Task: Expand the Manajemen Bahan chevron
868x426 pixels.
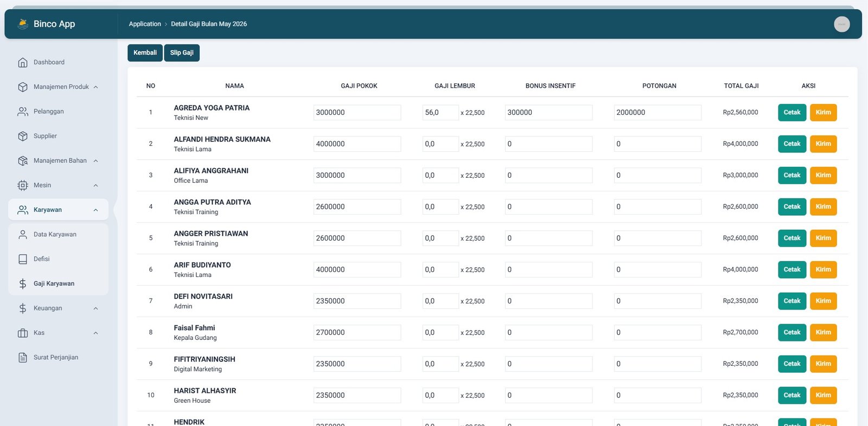Action: [x=95, y=161]
